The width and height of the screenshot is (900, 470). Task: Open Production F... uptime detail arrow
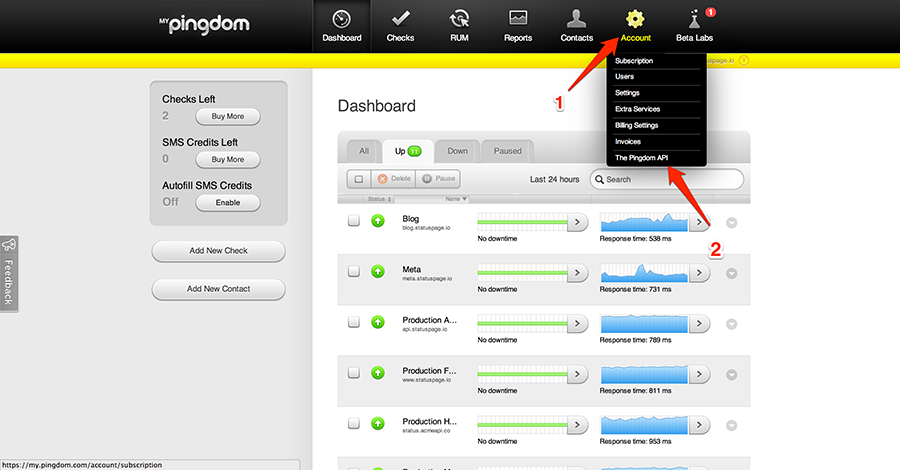coord(577,374)
